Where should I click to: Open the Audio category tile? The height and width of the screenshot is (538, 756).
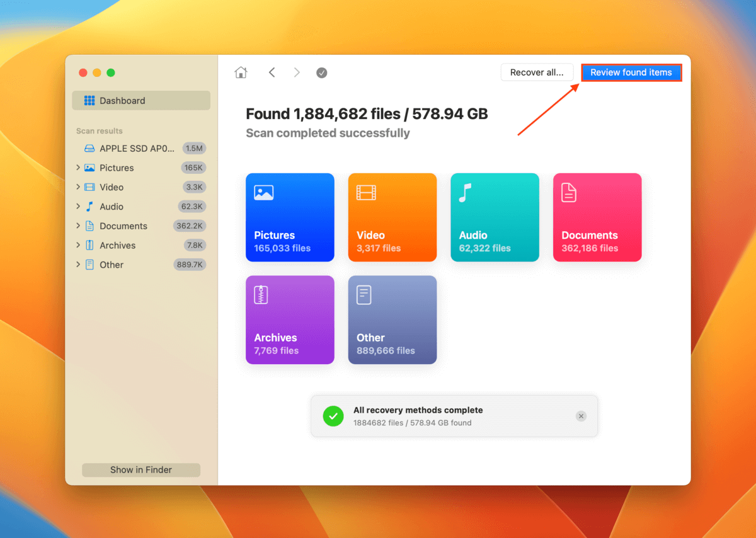click(x=495, y=217)
